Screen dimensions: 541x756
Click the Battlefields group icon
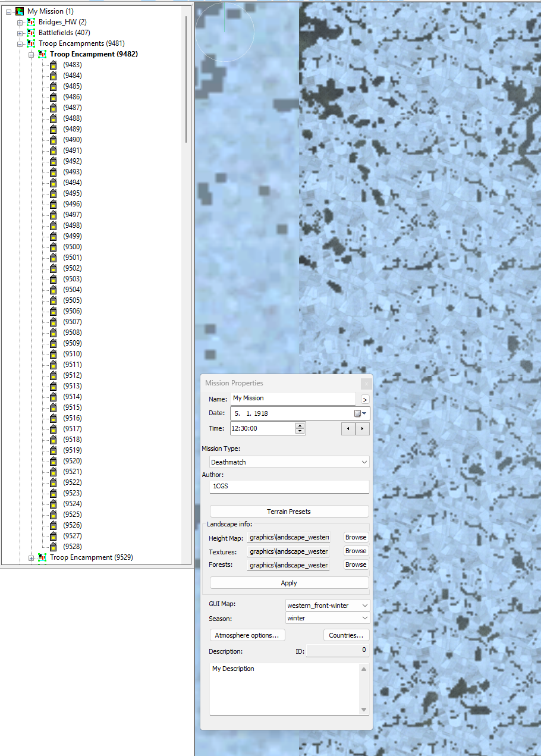click(31, 33)
